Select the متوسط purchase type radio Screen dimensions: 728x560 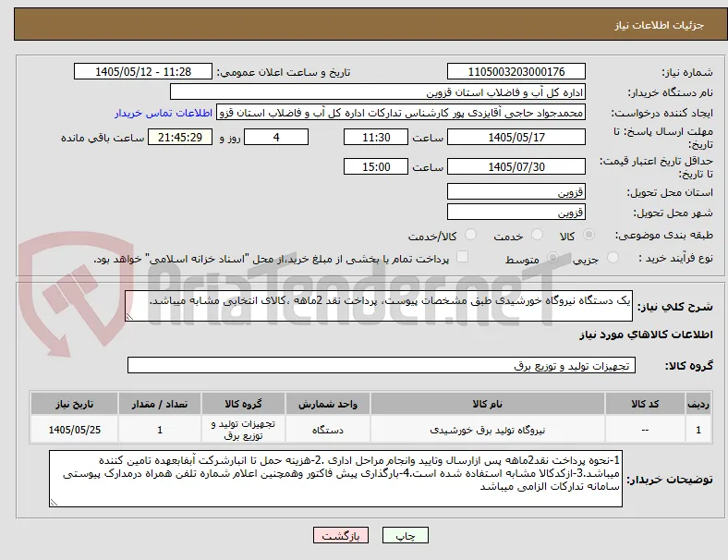tap(552, 258)
